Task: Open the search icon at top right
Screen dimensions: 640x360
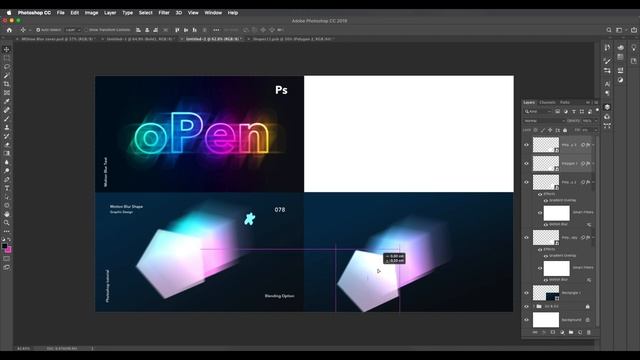Action: click(609, 30)
